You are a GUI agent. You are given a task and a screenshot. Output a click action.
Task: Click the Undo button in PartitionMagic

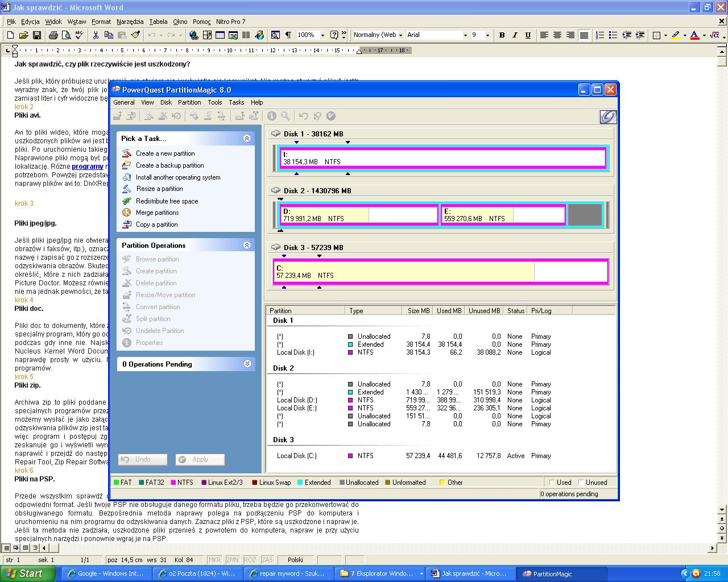coord(143,459)
